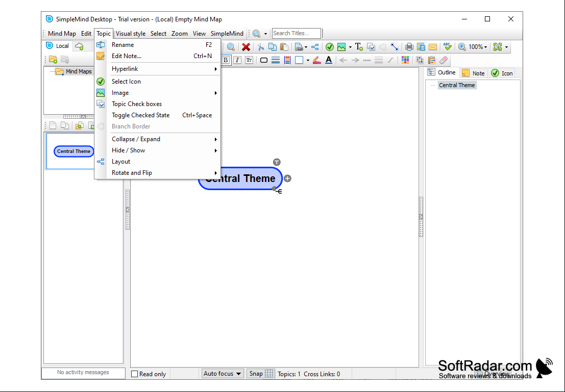565x392 pixels.
Task: Click the Search Titles input field
Action: pos(296,34)
